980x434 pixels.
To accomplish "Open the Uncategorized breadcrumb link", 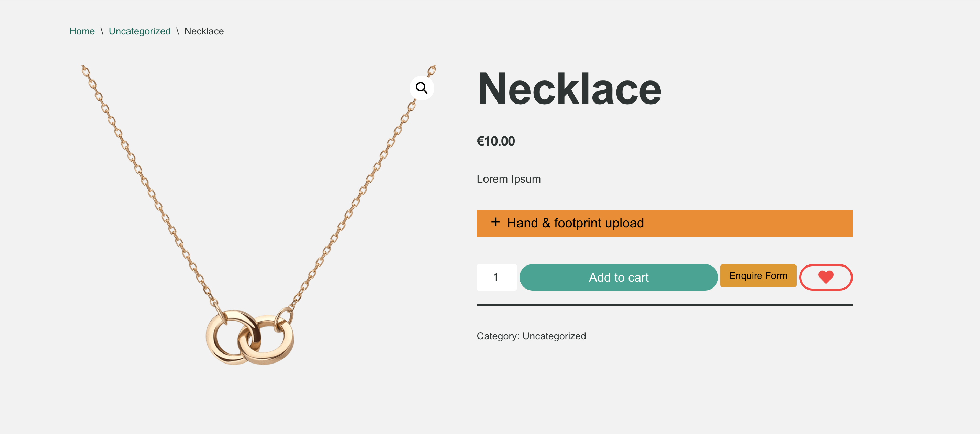I will pyautogui.click(x=139, y=31).
